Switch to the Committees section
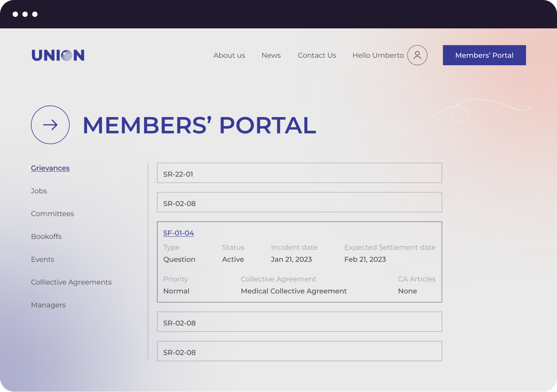This screenshot has width=557, height=392. point(52,214)
